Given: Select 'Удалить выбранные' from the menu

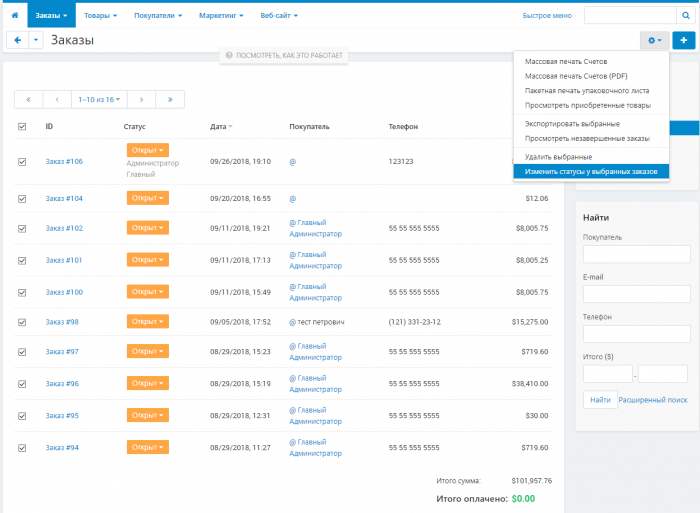Looking at the screenshot, I should pyautogui.click(x=558, y=157).
